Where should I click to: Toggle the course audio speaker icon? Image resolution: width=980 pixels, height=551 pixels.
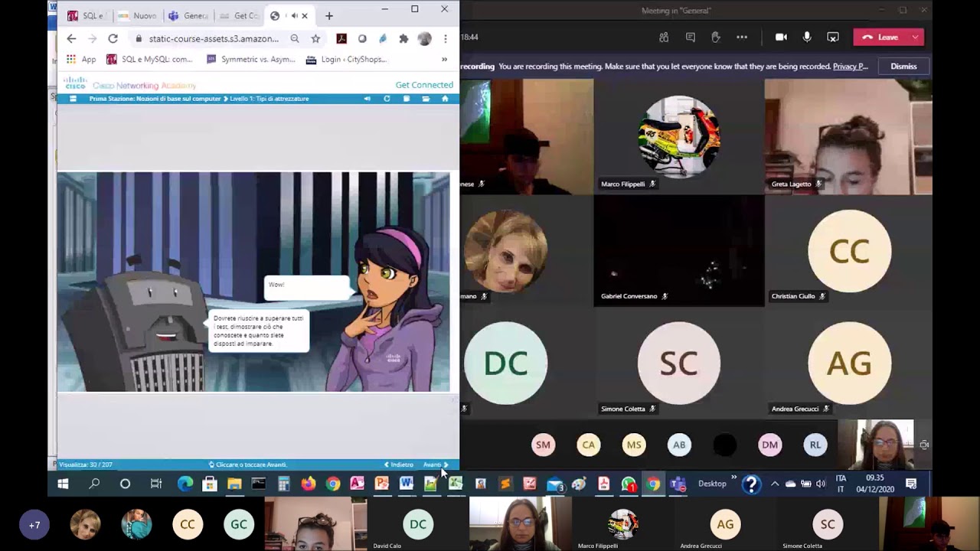coord(367,99)
